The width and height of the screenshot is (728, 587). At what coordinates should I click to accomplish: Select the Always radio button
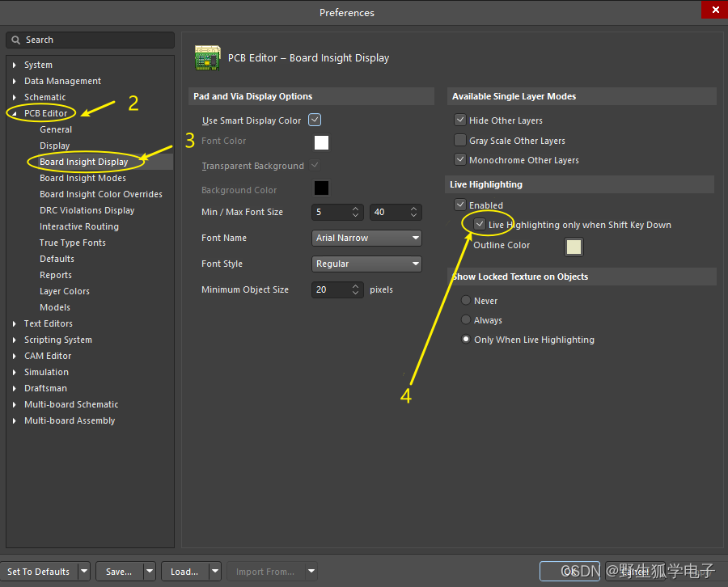(466, 319)
